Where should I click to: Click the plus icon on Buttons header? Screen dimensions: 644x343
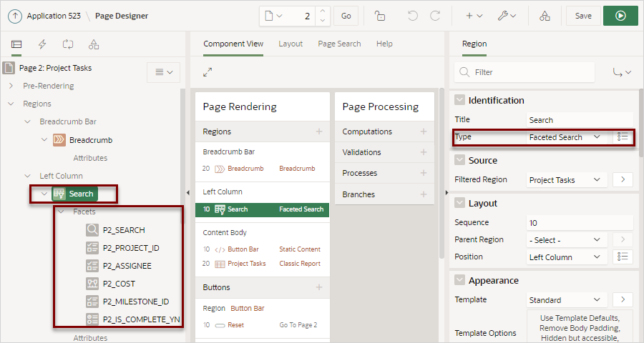(x=319, y=287)
